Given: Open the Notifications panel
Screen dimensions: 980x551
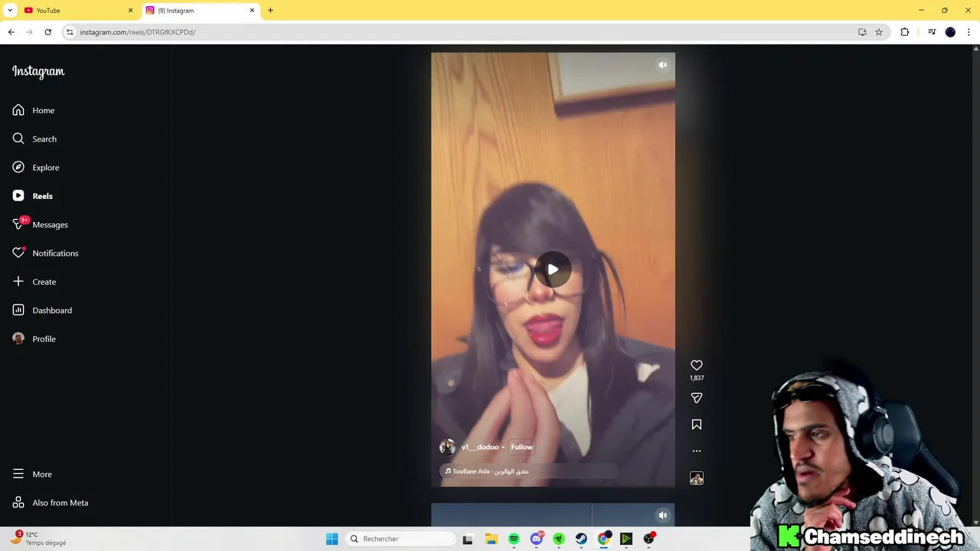Looking at the screenshot, I should click(x=45, y=253).
